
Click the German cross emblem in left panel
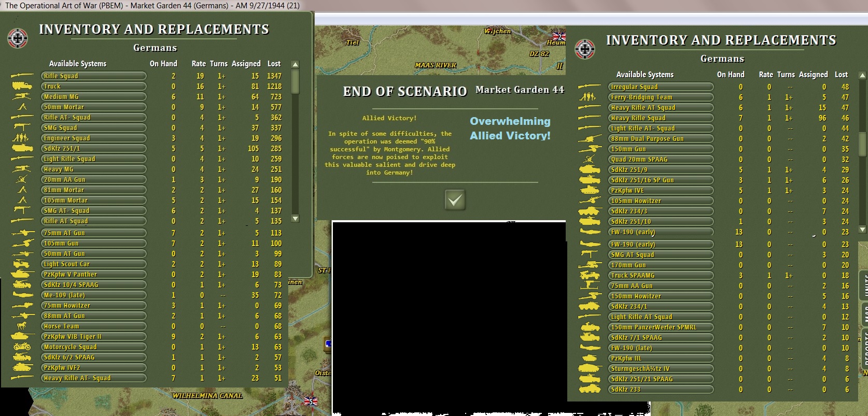click(x=18, y=38)
